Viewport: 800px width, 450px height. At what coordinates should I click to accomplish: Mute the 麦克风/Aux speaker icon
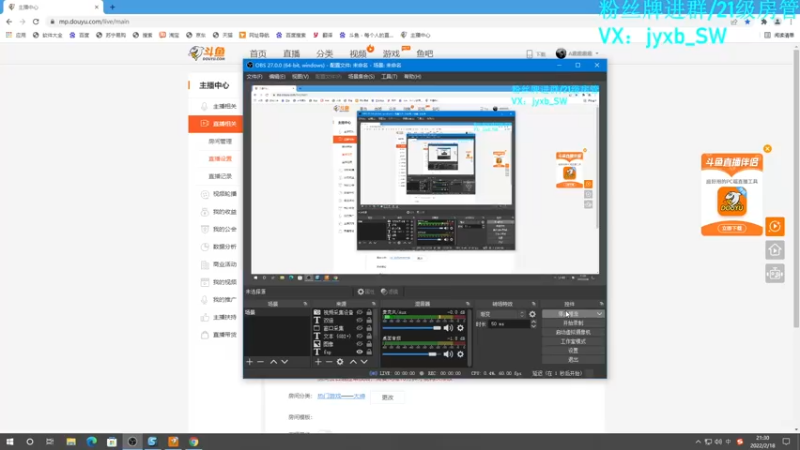tap(448, 328)
